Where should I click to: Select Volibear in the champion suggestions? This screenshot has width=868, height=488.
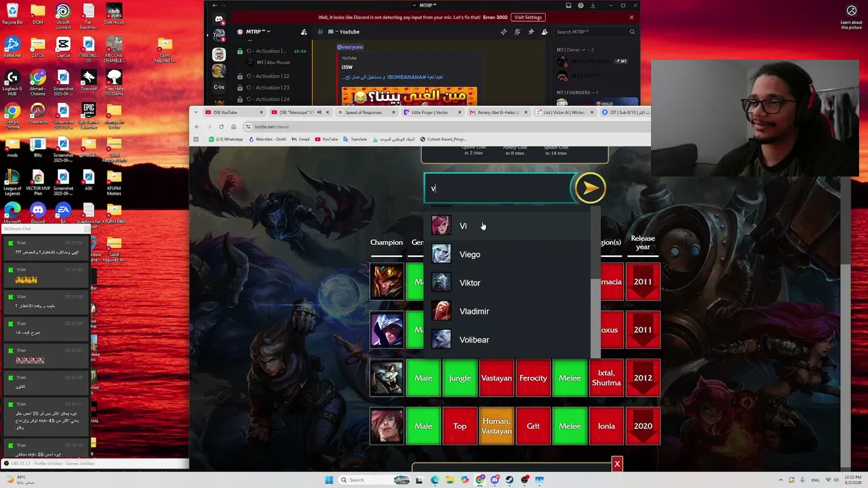509,340
